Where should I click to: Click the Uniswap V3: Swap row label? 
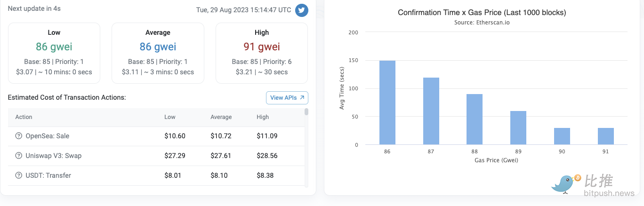[x=54, y=156]
